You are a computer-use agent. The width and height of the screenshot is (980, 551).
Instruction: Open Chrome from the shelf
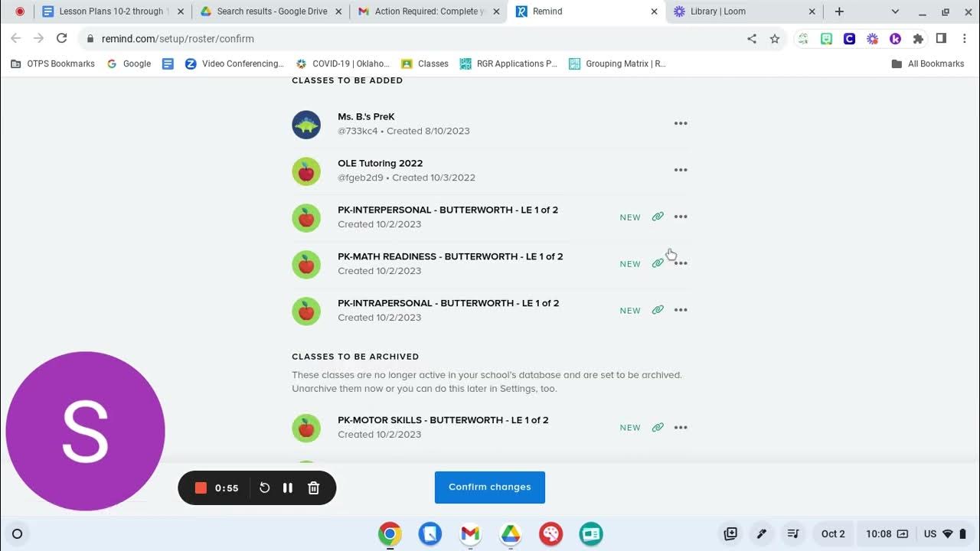[x=390, y=534]
